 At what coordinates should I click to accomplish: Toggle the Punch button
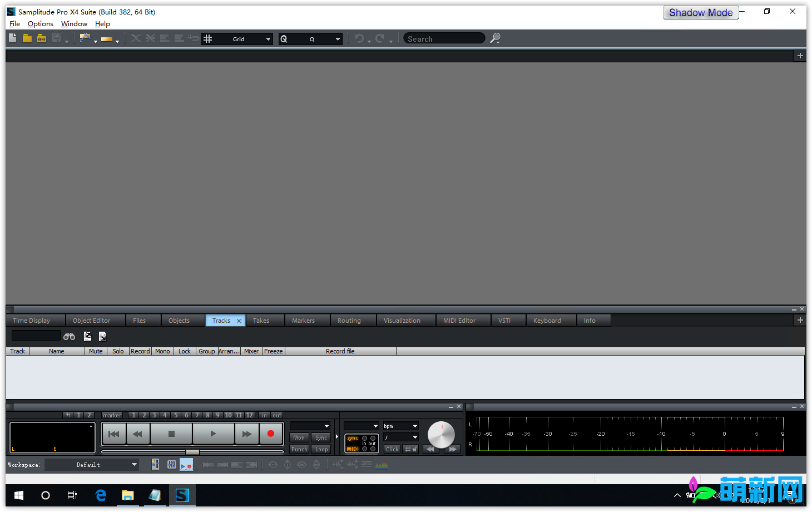coord(299,449)
